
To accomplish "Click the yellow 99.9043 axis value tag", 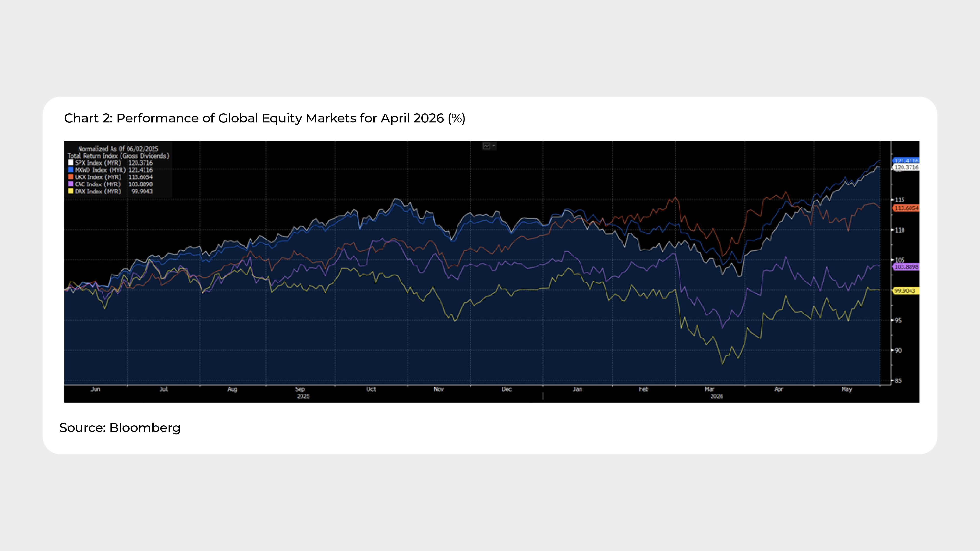I will pyautogui.click(x=906, y=291).
